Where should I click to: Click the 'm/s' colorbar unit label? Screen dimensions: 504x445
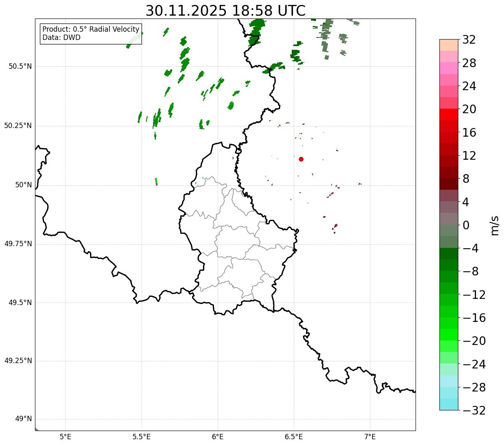click(495, 225)
